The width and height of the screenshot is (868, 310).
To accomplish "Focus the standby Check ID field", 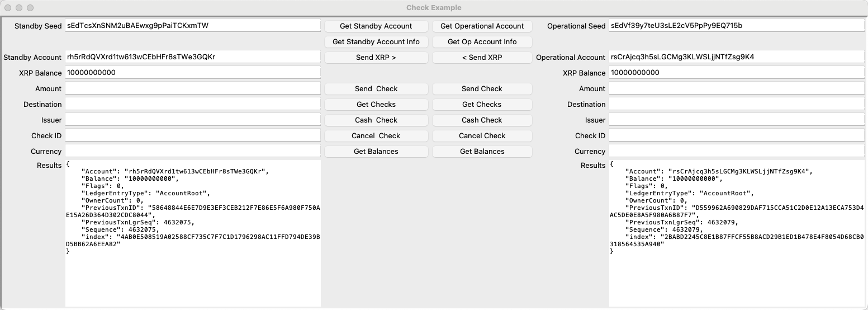I will coord(193,135).
